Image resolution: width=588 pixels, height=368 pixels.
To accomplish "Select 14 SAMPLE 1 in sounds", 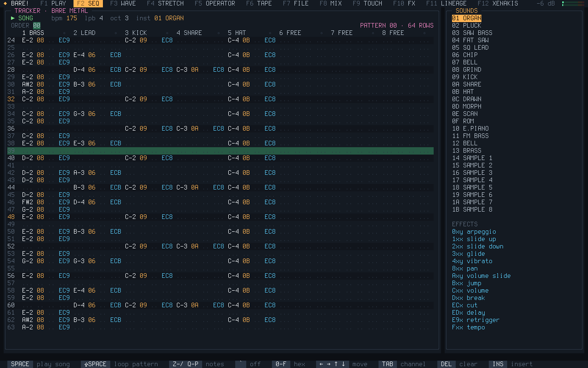I will point(472,158).
